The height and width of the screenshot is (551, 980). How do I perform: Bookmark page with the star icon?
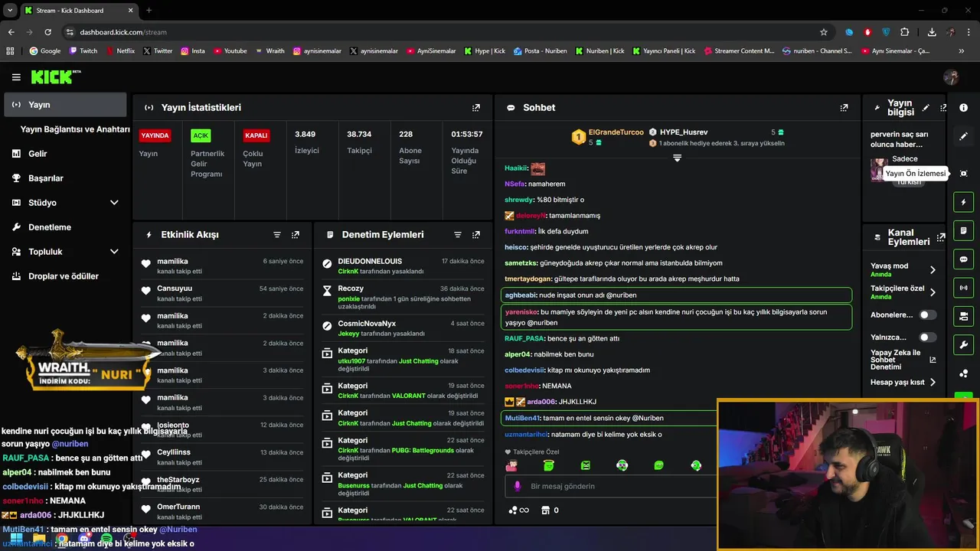point(824,32)
